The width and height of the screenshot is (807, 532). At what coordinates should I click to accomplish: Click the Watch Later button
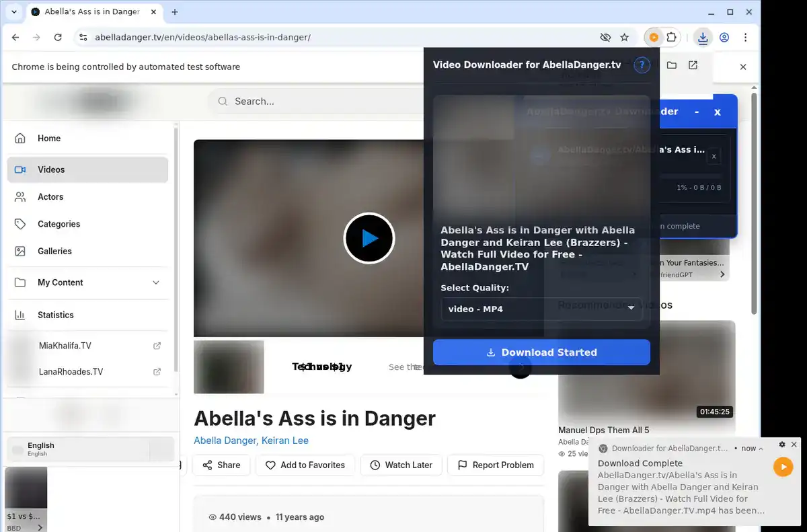point(401,465)
